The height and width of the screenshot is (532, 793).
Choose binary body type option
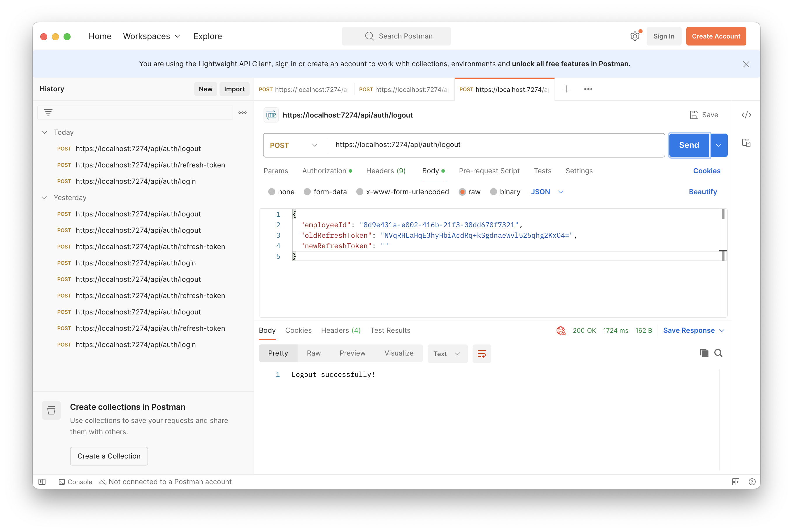tap(494, 192)
